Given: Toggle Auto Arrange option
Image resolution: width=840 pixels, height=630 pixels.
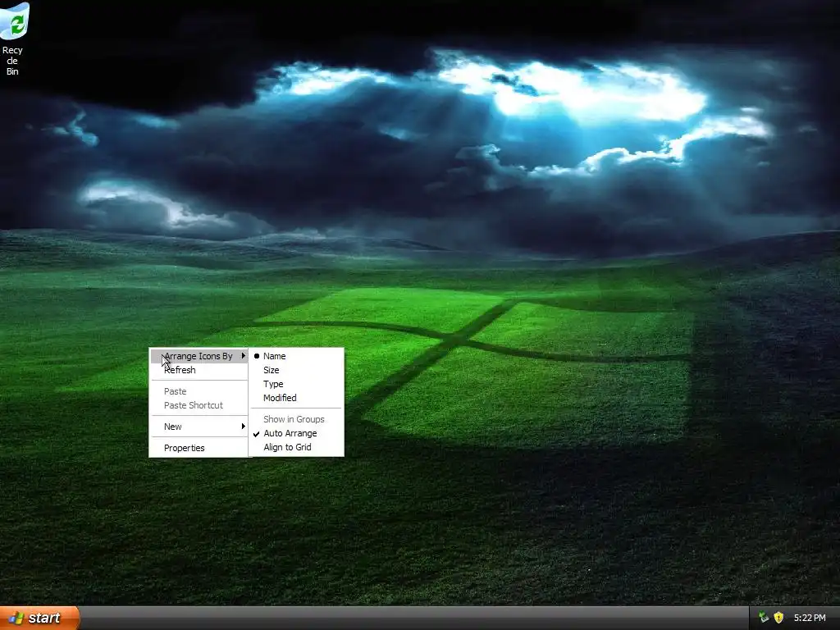Looking at the screenshot, I should click(296, 433).
